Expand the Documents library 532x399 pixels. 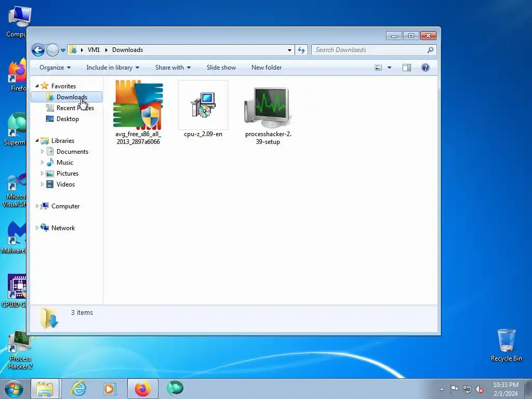[43, 151]
